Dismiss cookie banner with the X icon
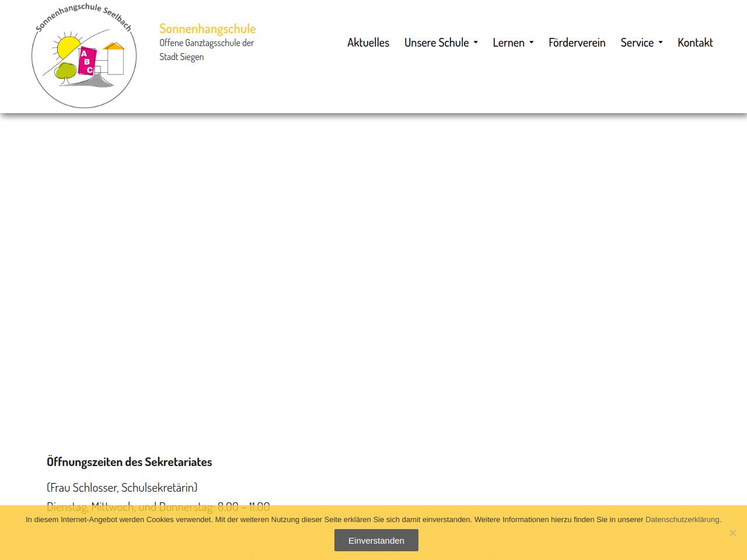 [732, 533]
